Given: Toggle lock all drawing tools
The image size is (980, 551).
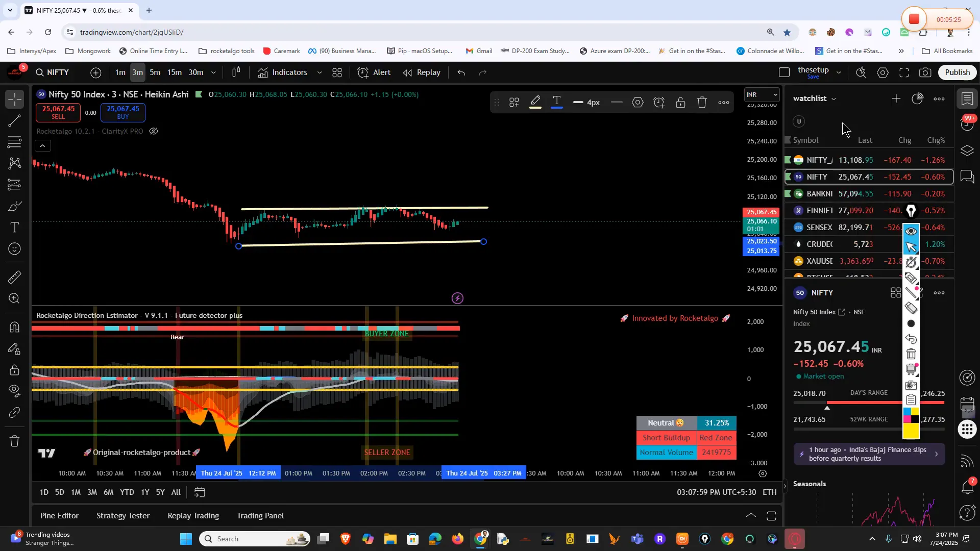Looking at the screenshot, I should click(x=15, y=370).
